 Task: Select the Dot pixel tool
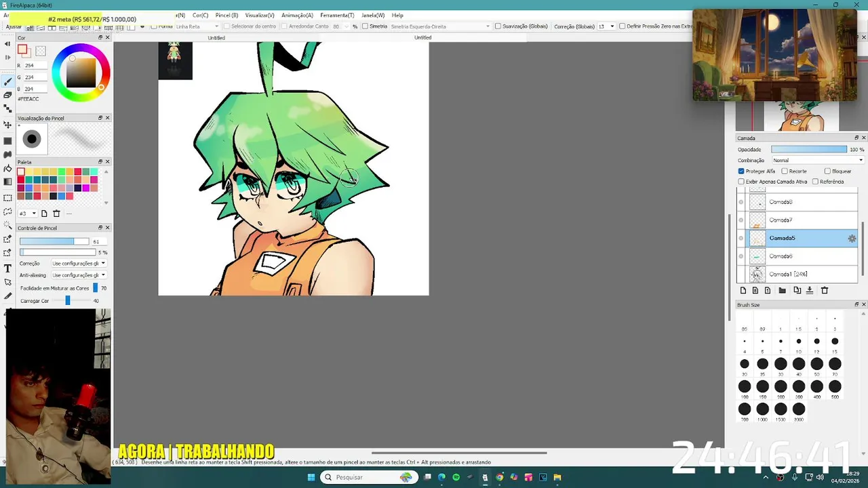7,108
